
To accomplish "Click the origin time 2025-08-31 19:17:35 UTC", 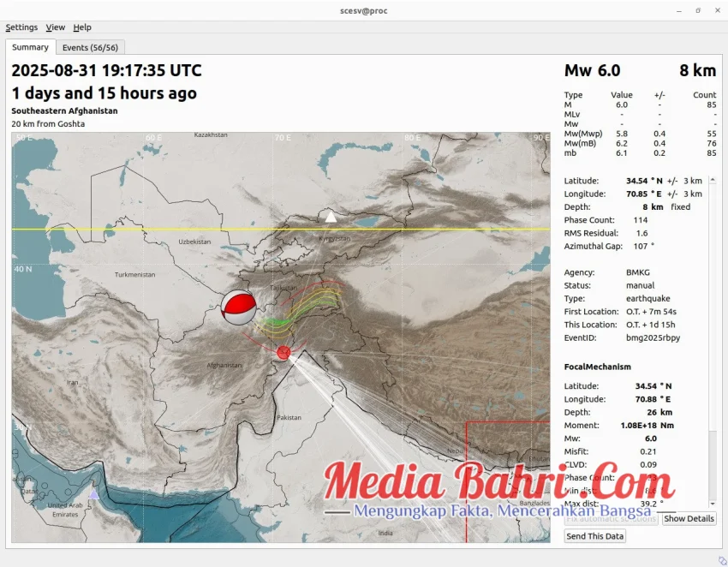I will [x=106, y=70].
